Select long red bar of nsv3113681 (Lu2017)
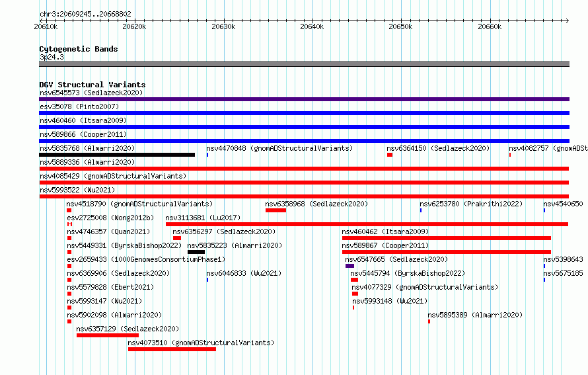This screenshot has height=375, width=588. 367,224
